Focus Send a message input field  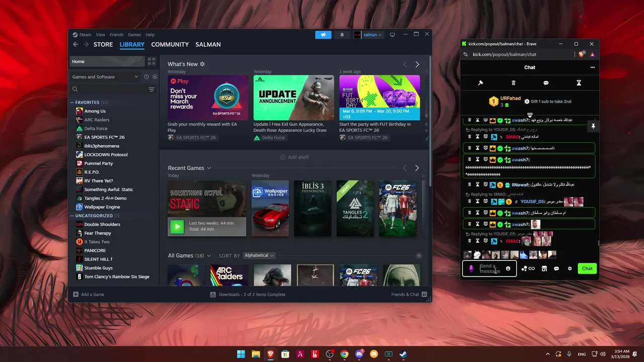click(491, 268)
